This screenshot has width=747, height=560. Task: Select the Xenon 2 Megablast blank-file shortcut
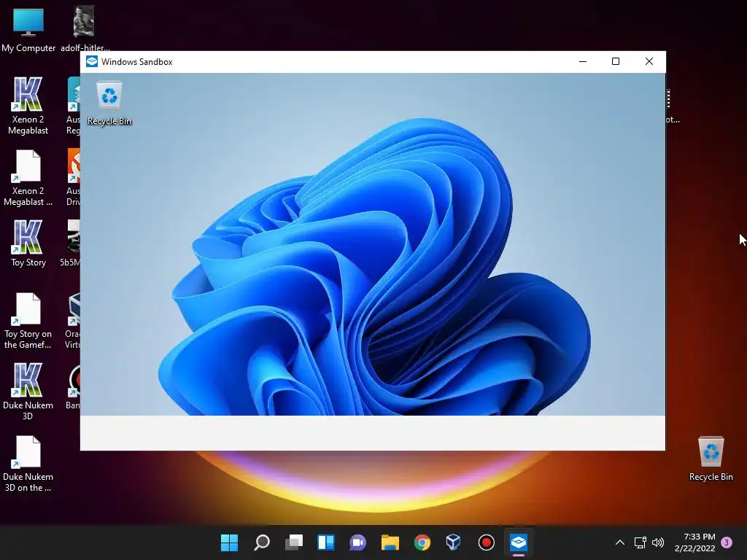pos(28,178)
